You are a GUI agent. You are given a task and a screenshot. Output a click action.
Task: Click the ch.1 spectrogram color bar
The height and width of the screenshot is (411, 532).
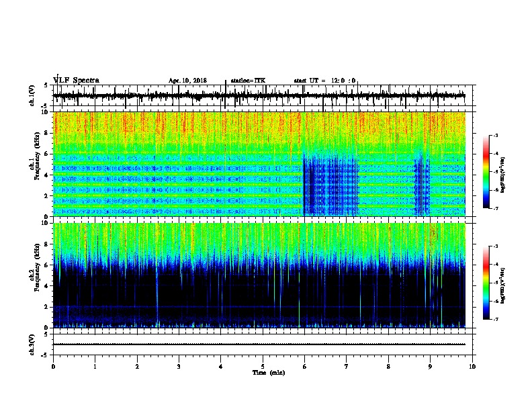click(486, 172)
